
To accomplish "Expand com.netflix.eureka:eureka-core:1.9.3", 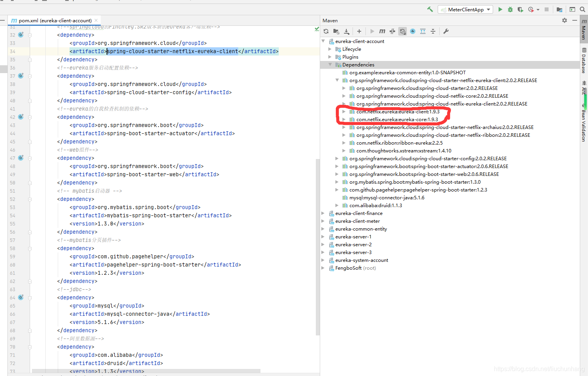I will [x=344, y=119].
